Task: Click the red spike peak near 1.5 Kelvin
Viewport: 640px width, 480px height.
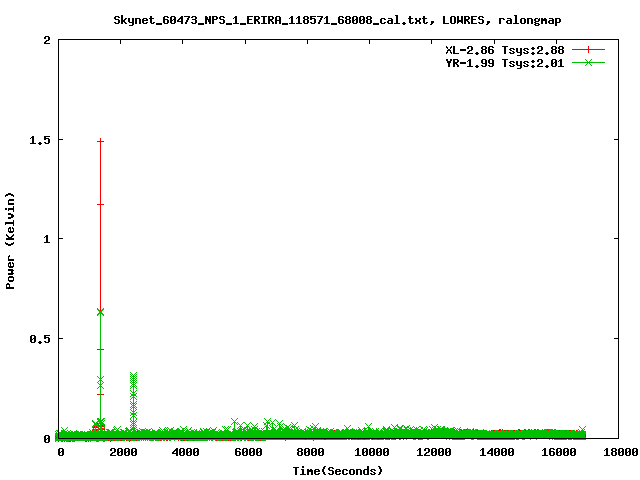Action: pos(100,141)
